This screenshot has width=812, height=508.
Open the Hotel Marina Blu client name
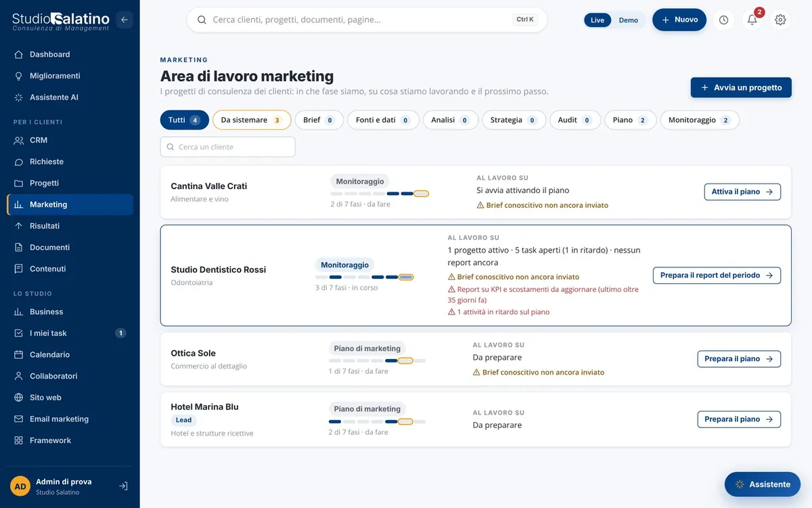204,407
